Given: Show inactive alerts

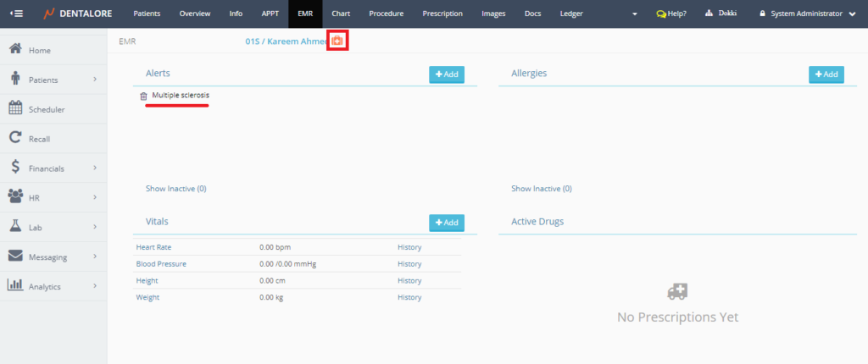Looking at the screenshot, I should [x=175, y=189].
